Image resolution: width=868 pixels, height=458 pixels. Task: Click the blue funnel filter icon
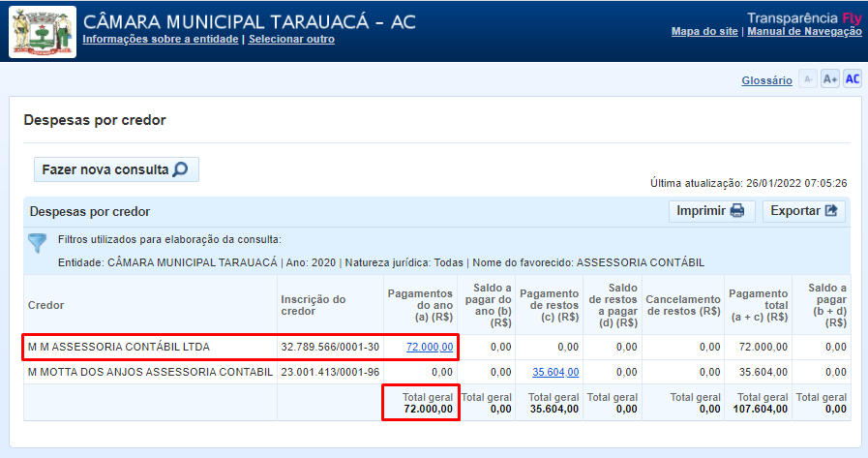click(x=37, y=243)
